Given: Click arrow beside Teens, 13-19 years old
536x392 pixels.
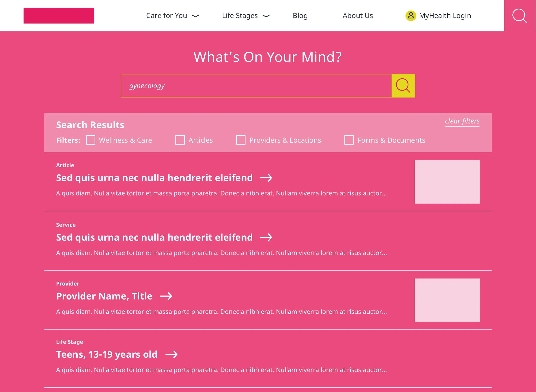Looking at the screenshot, I should (171, 354).
